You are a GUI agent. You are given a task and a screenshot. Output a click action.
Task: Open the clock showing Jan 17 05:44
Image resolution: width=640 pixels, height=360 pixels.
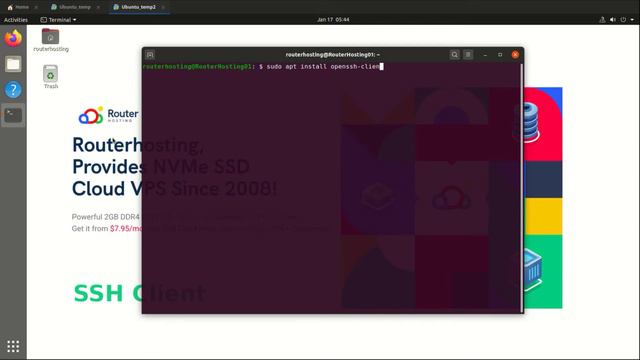tap(333, 20)
